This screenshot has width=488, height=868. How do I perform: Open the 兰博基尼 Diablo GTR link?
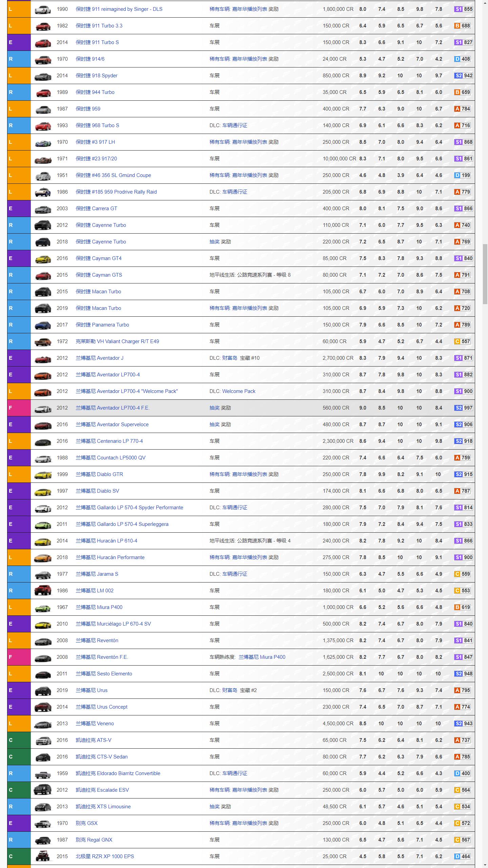(x=99, y=474)
